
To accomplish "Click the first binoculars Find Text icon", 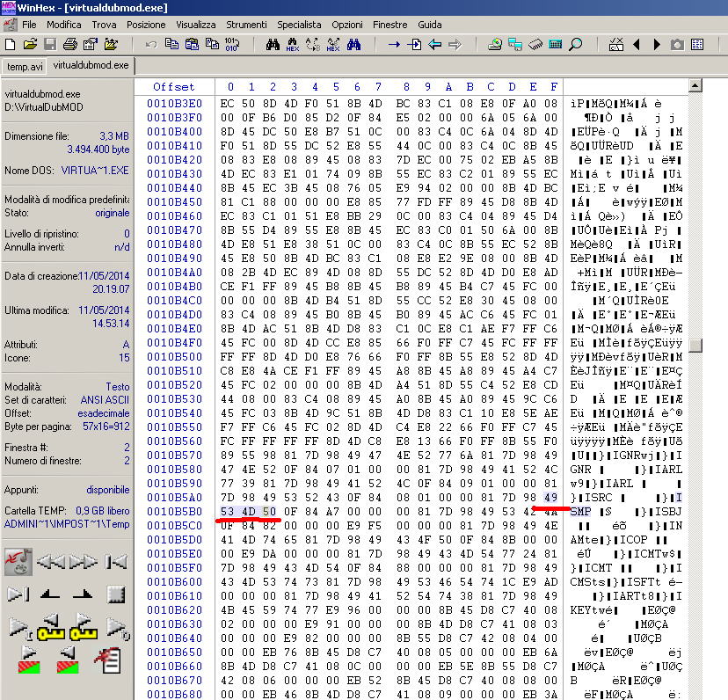I will 273,45.
